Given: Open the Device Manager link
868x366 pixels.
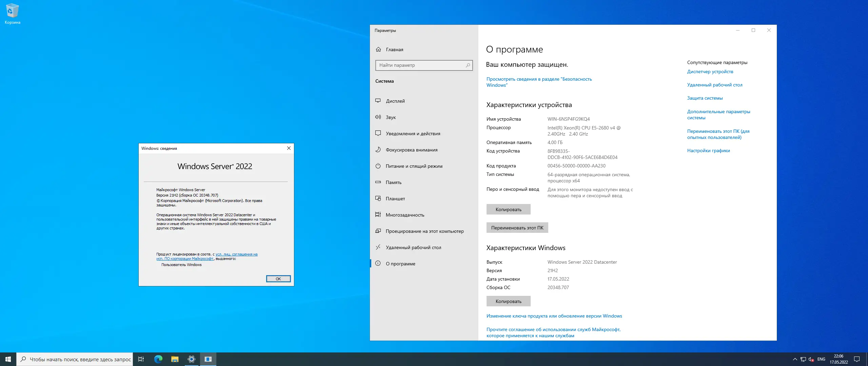Looking at the screenshot, I should pos(710,72).
